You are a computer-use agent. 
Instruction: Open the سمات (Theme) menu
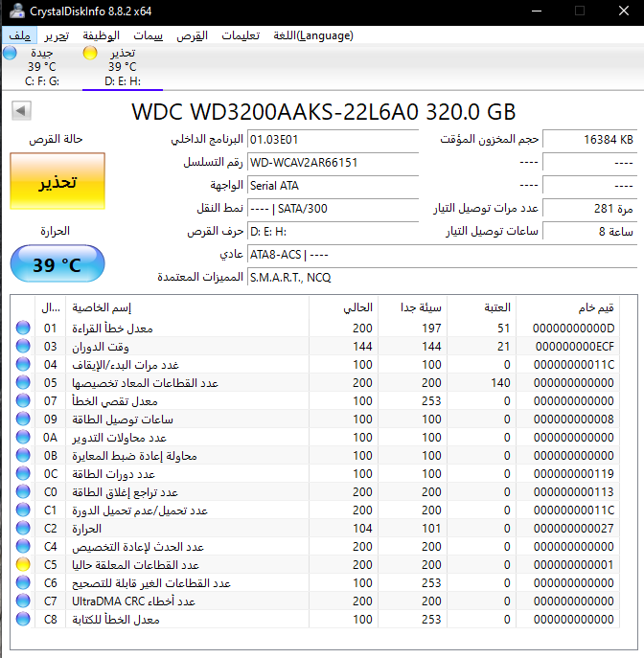[x=149, y=35]
